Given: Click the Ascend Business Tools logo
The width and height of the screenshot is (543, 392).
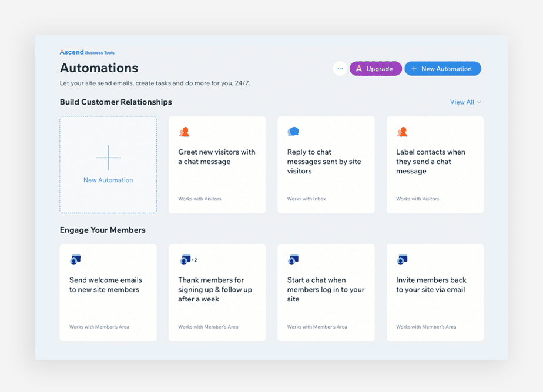Looking at the screenshot, I should pos(88,52).
